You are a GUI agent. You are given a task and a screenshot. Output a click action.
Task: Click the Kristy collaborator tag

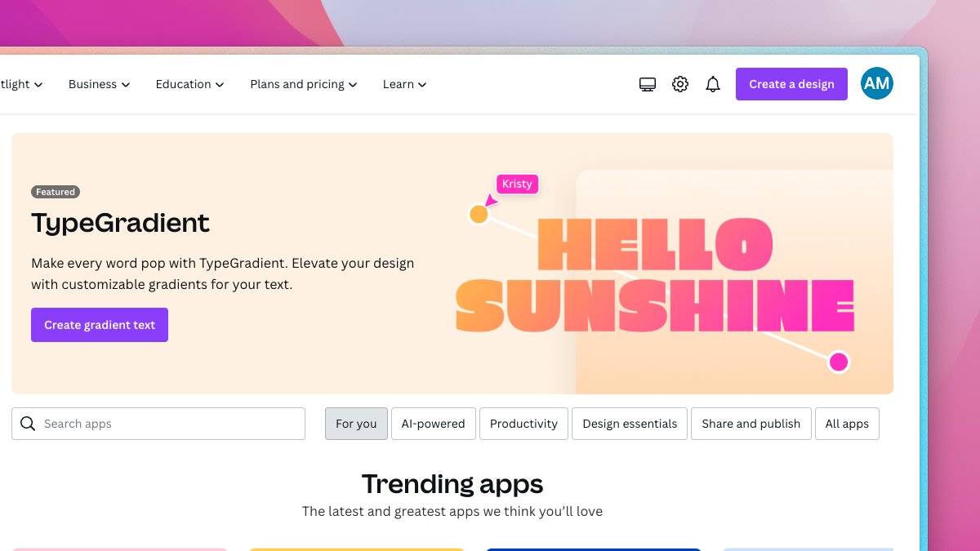click(517, 184)
